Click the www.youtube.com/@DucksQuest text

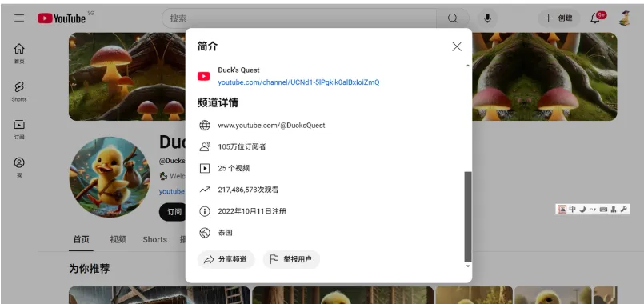[271, 126]
